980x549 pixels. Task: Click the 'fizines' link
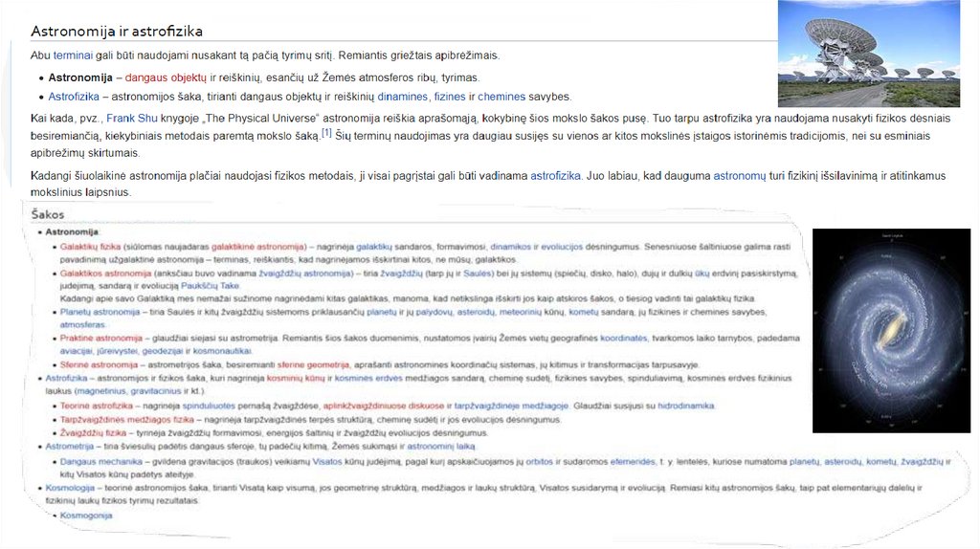coord(450,97)
